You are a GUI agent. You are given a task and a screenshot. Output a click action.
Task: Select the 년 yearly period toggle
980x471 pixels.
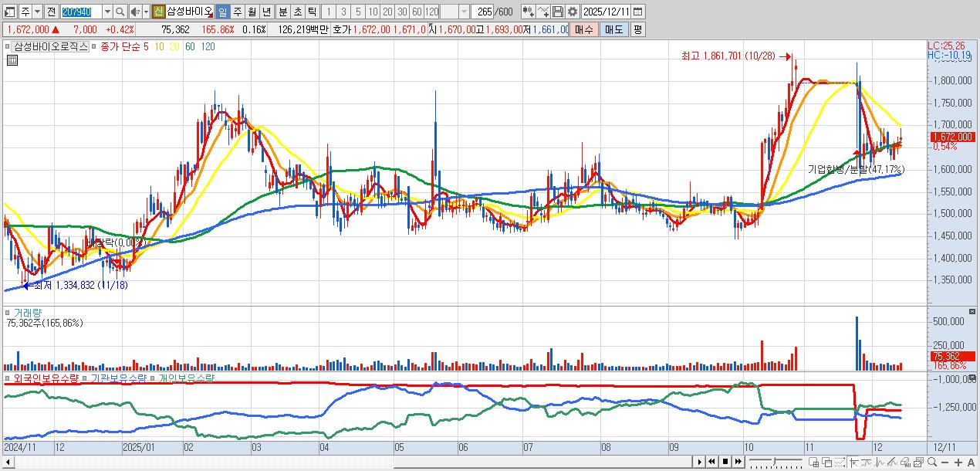pyautogui.click(x=267, y=12)
